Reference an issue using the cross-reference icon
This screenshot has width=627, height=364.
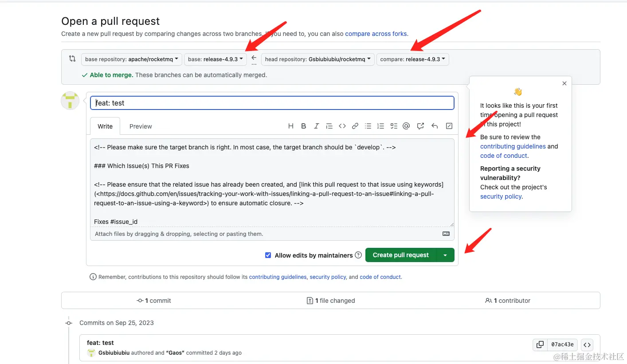pos(420,126)
